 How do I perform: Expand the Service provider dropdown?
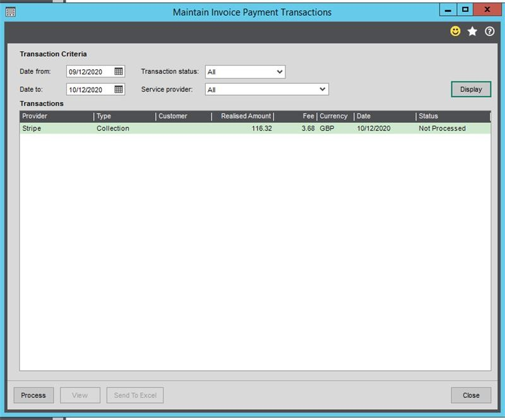pos(323,89)
